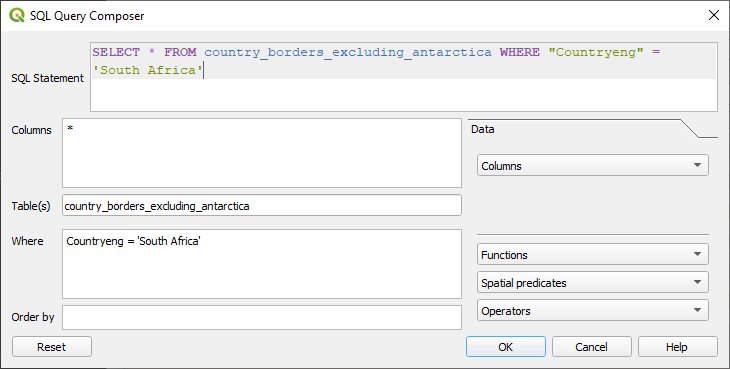Click the Countryeng condition in the Where box

pyautogui.click(x=134, y=241)
